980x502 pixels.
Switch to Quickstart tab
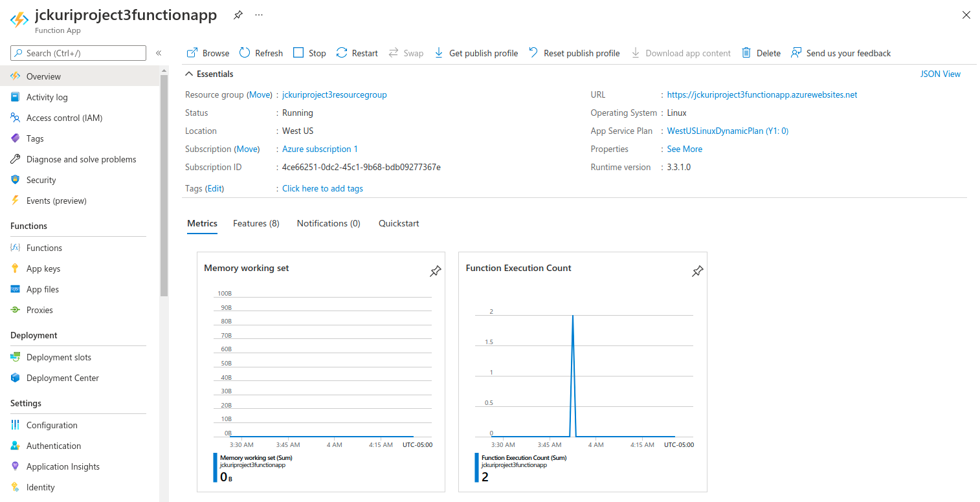[399, 223]
